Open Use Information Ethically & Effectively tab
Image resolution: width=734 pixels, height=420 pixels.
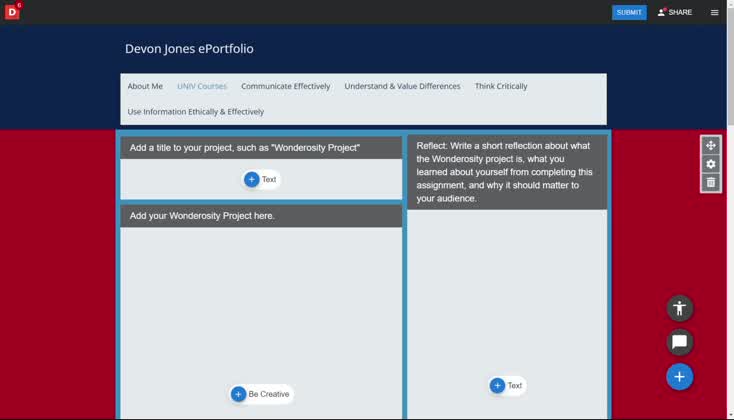click(196, 111)
